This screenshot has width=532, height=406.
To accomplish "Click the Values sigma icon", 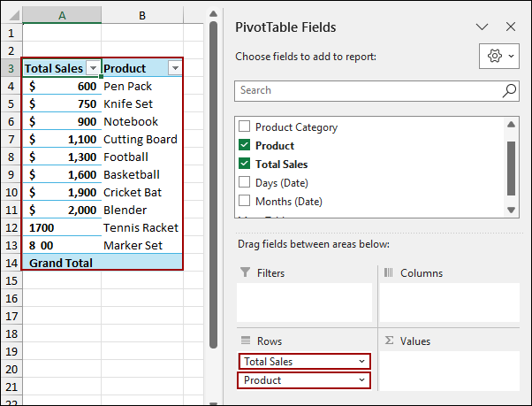I will tap(389, 341).
